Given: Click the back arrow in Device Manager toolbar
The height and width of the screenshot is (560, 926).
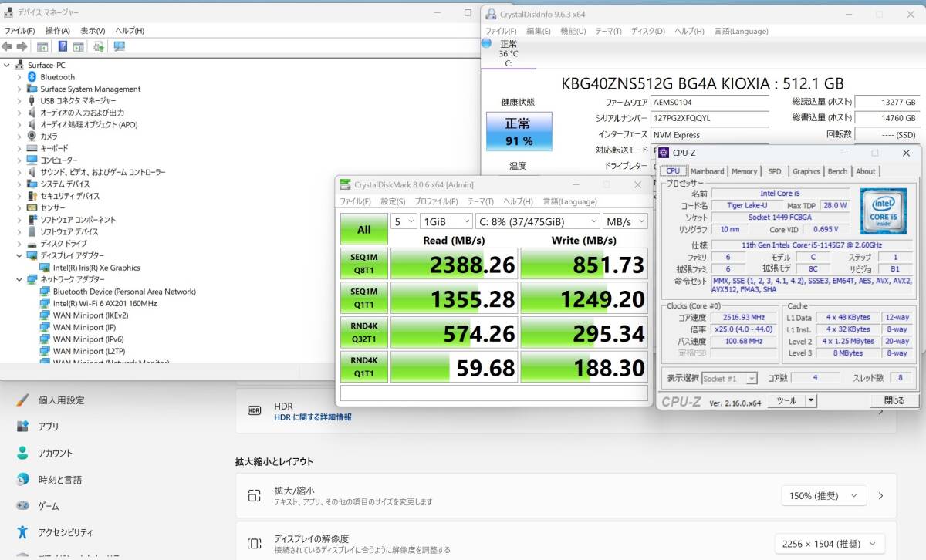Looking at the screenshot, I should (7, 46).
